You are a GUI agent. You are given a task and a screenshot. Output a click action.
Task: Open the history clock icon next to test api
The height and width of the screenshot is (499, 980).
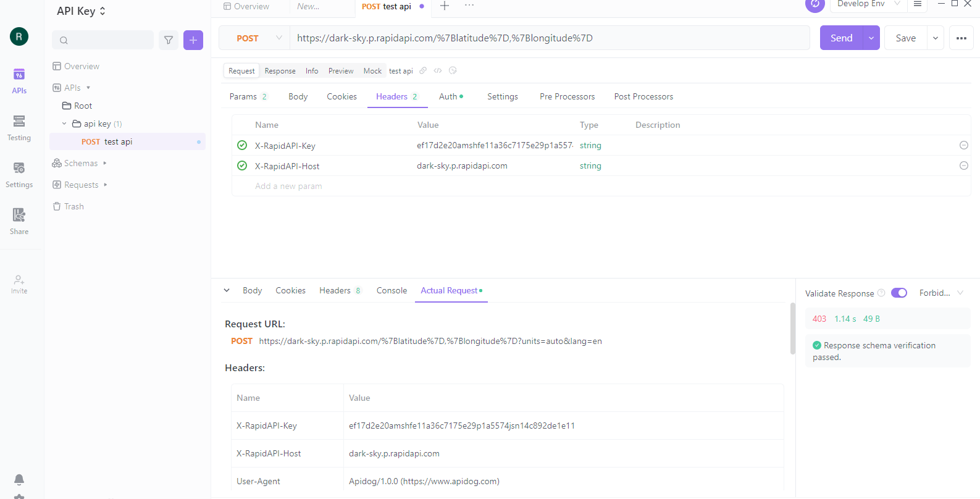453,70
